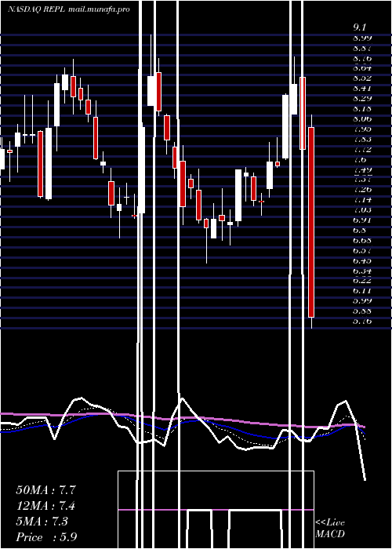The width and height of the screenshot is (392, 549).
Task: Click the Price : 5.9 readout
Action: (x=46, y=537)
